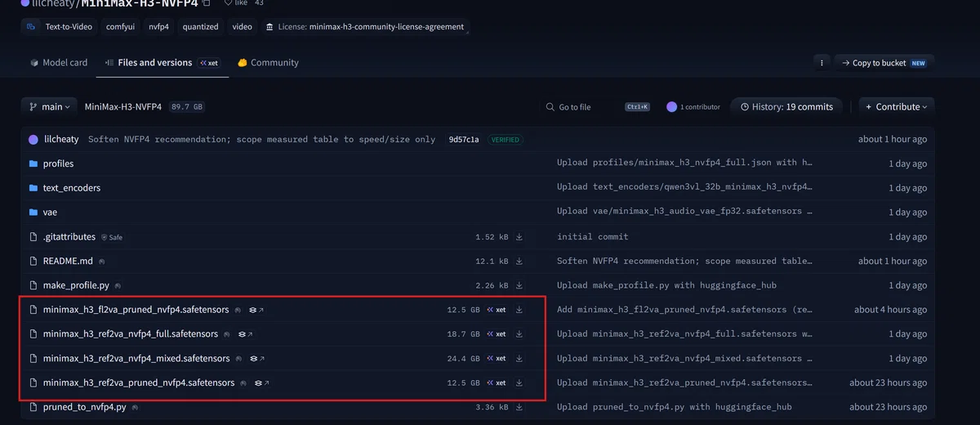Open minimax_h3_ref2va_nvfp4_full.safetensors file name
The image size is (980, 425).
pos(131,334)
